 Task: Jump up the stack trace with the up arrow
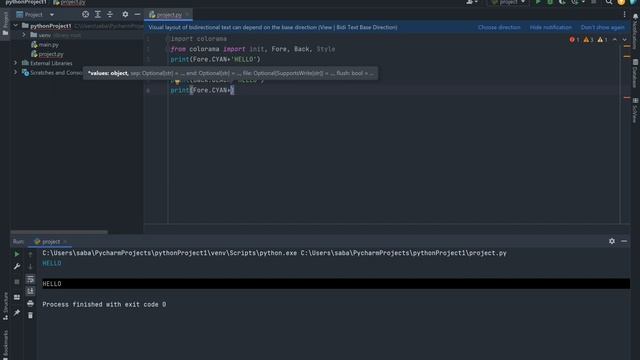click(30, 254)
